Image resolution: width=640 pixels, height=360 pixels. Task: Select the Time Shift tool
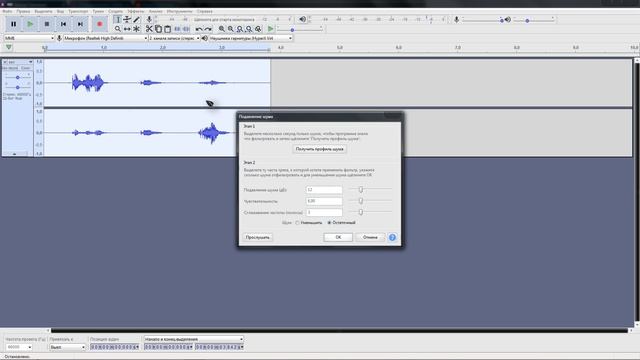(x=127, y=29)
